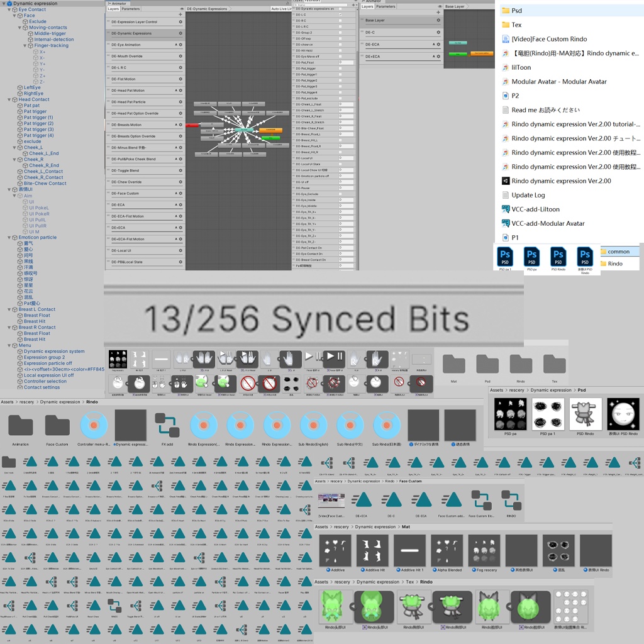Viewport: 644px width, 644px height.
Task: Open gear settings for DE-Expression Layer Control layer
Action: (180, 22)
